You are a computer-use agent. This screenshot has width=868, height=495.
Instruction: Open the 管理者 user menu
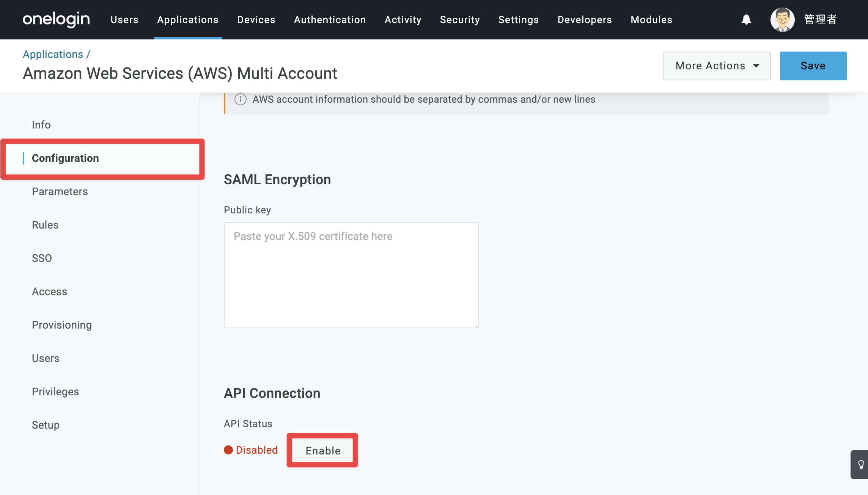tap(820, 19)
